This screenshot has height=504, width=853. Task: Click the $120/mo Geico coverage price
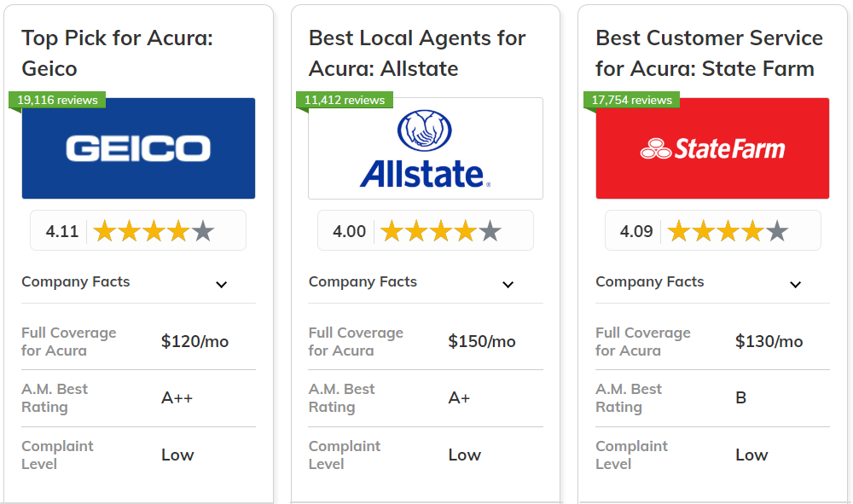[x=194, y=341]
